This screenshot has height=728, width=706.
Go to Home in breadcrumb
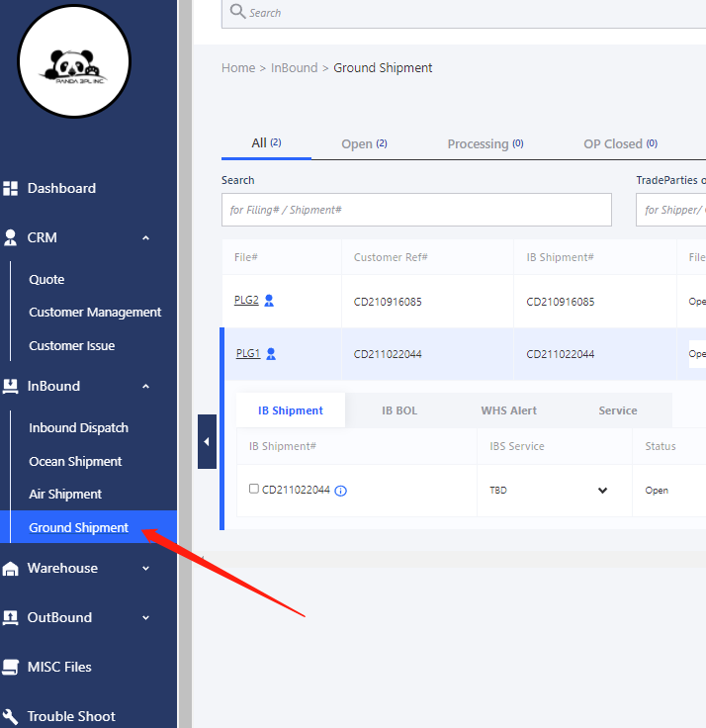(x=238, y=68)
